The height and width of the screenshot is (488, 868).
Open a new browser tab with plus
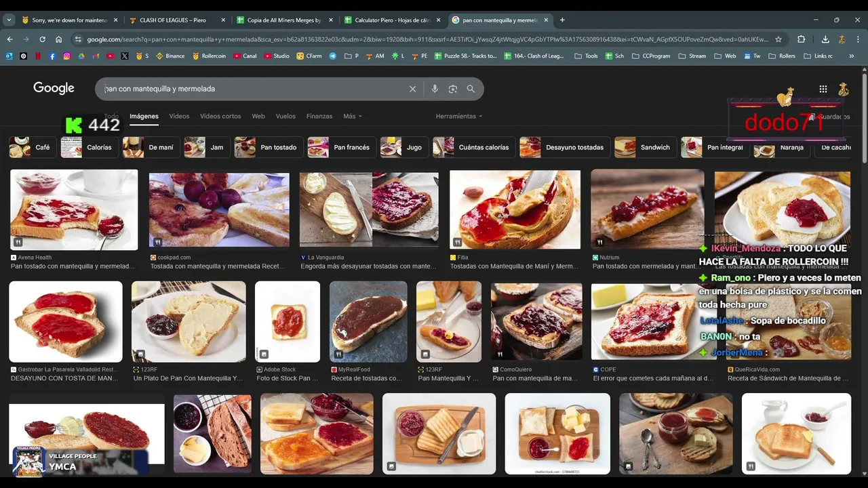pos(562,20)
